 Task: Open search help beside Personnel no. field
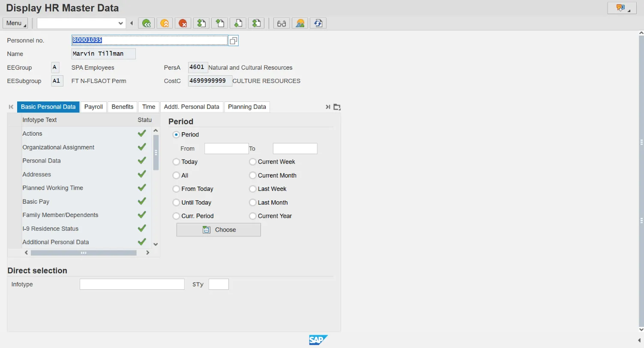click(234, 41)
